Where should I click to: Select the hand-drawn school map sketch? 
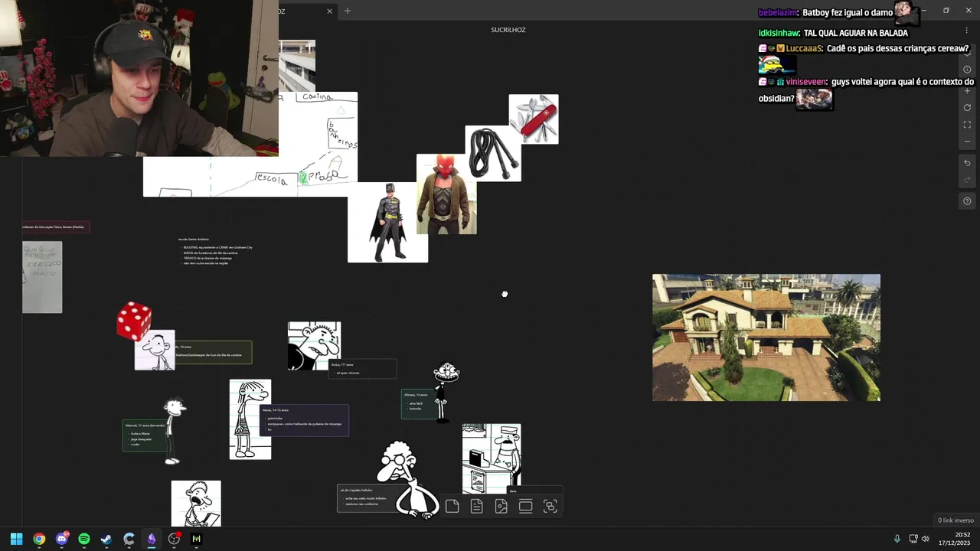point(250,145)
